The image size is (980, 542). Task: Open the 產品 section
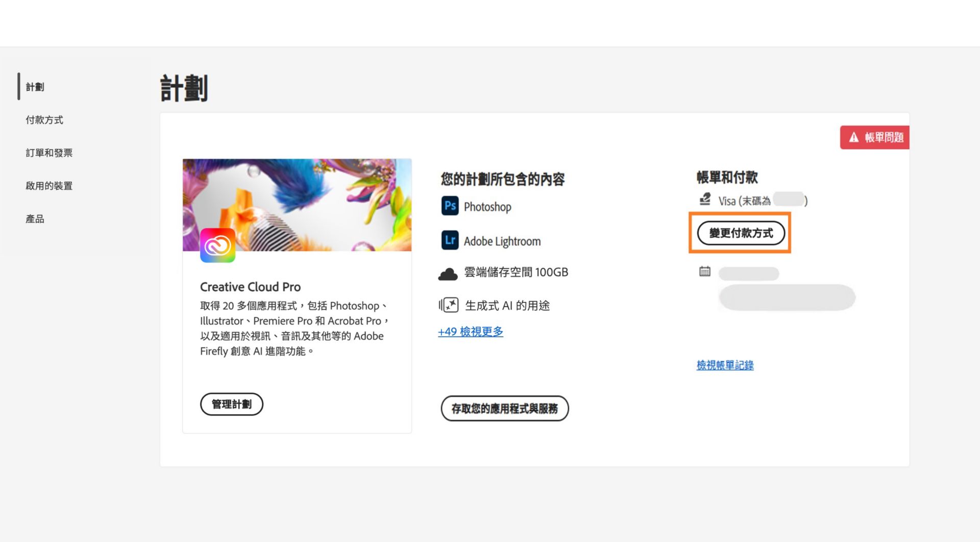(x=35, y=219)
